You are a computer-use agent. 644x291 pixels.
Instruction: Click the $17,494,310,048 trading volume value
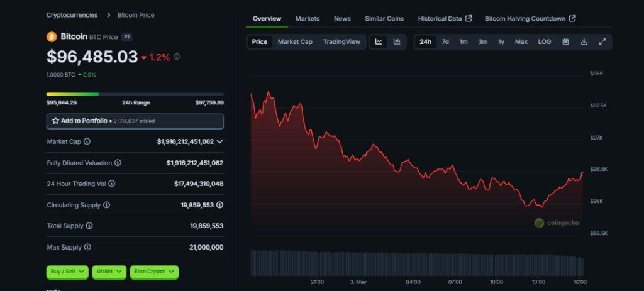199,184
